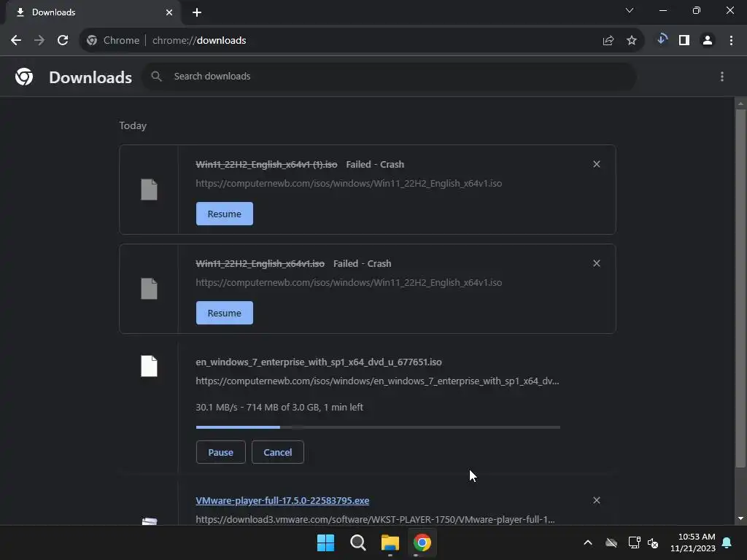Remove Win11_22H2_English_x64v1 (1).iso from list
The width and height of the screenshot is (747, 560).
597,164
